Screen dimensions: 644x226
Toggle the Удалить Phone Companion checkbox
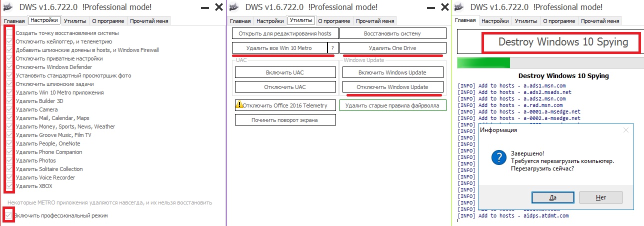[x=9, y=152]
